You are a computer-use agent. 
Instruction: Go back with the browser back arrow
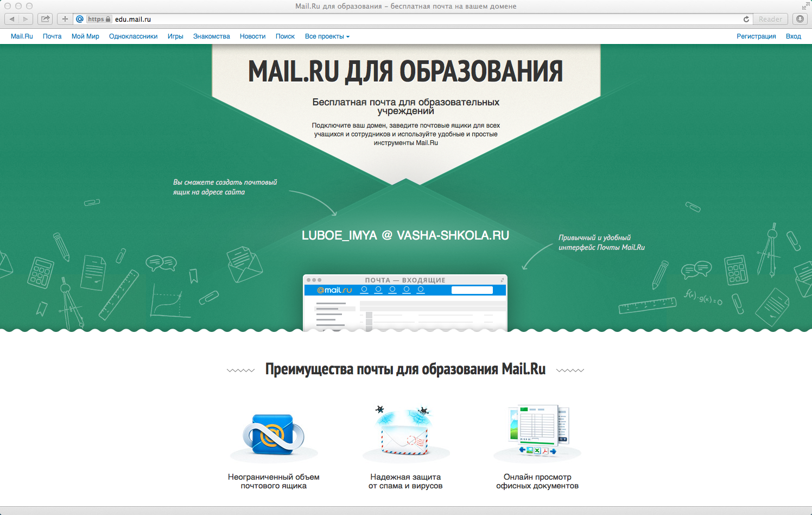(x=12, y=19)
